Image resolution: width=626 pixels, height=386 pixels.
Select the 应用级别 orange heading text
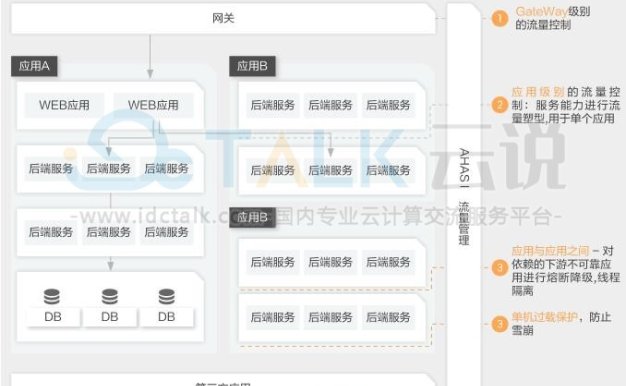[537, 92]
